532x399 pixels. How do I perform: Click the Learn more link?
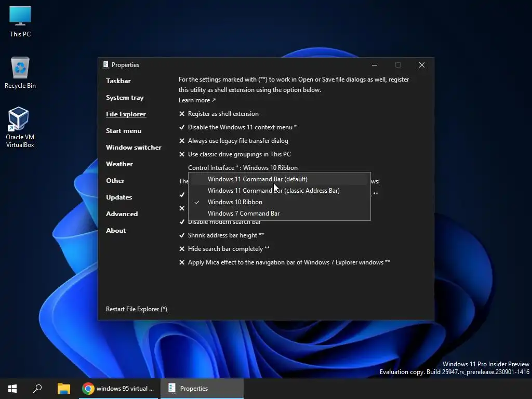pyautogui.click(x=197, y=100)
